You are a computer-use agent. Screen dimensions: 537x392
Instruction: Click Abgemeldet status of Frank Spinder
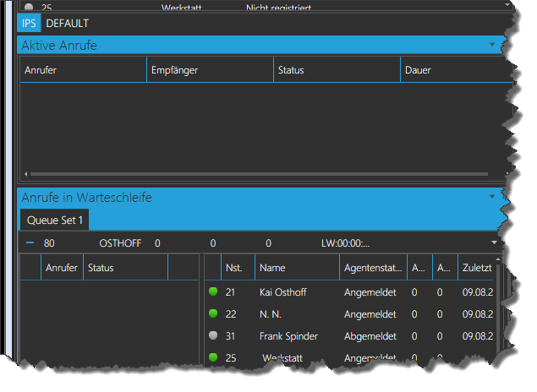370,336
